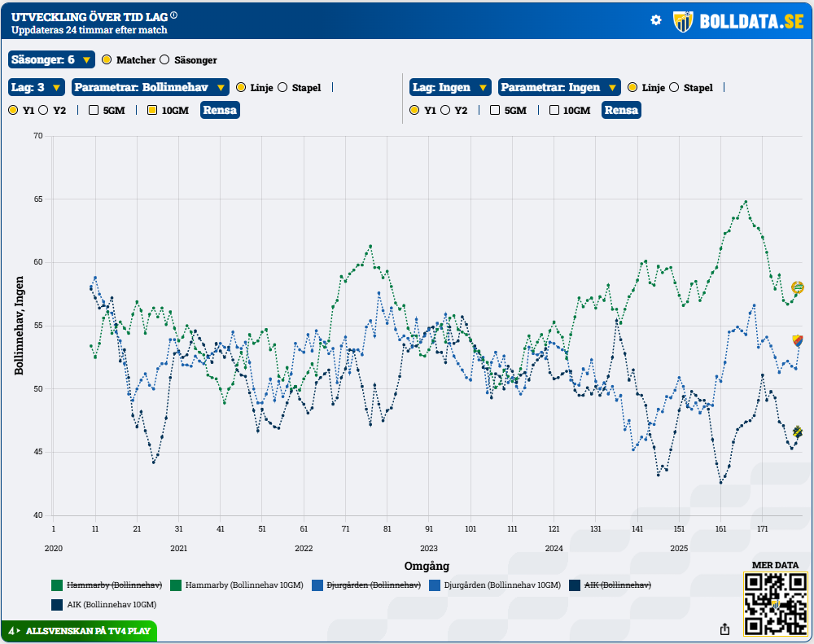Click the info icon beside the title
This screenshot has width=814, height=644.
pyautogui.click(x=173, y=15)
